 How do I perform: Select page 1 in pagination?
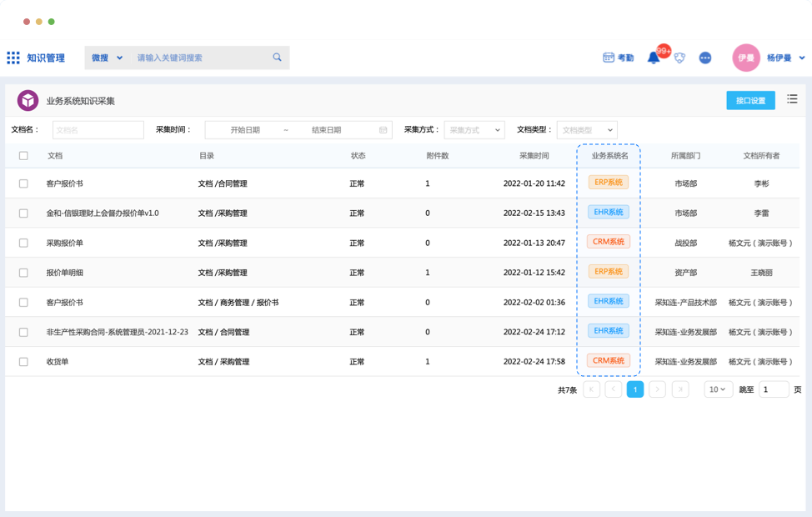(x=635, y=389)
